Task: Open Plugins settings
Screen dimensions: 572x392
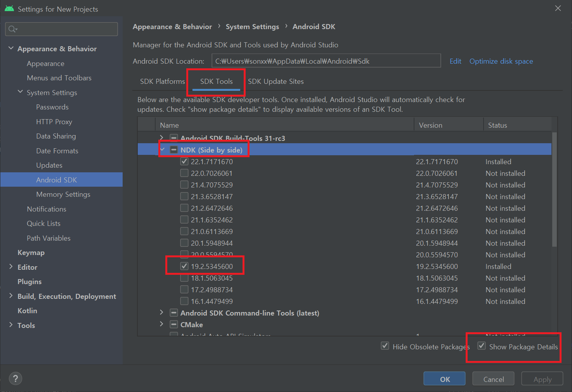Action: point(29,282)
